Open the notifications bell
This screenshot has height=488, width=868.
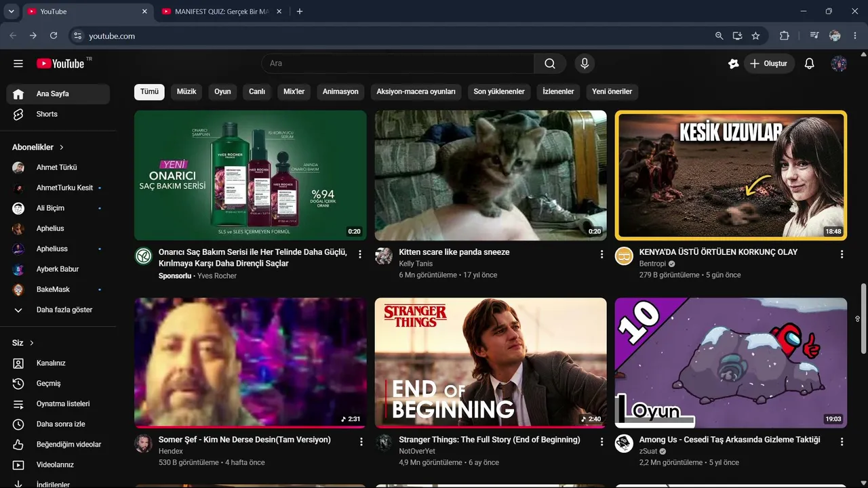click(x=809, y=64)
